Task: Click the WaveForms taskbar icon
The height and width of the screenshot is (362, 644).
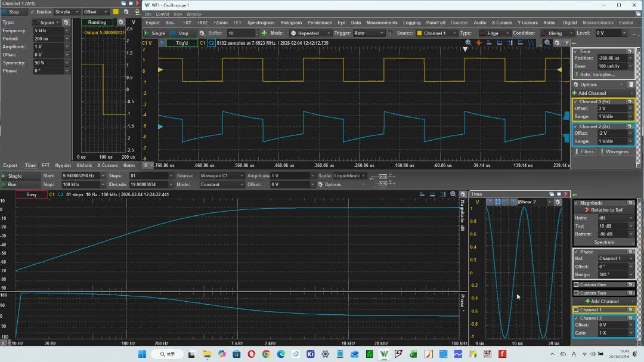Action: (384, 354)
